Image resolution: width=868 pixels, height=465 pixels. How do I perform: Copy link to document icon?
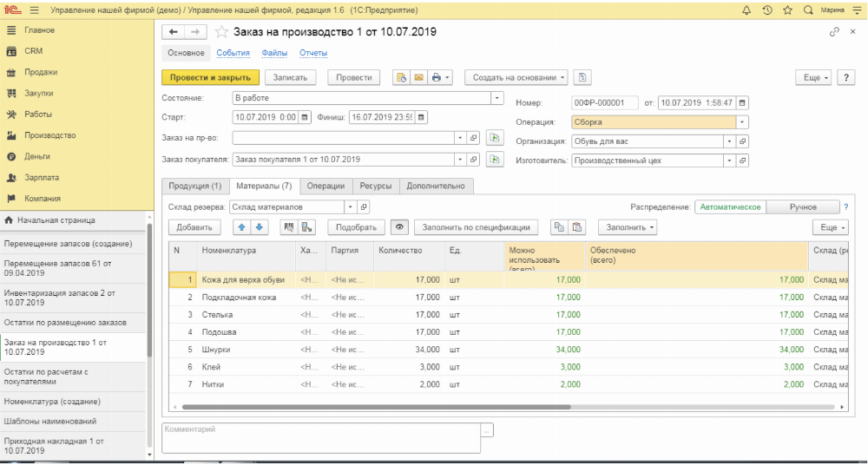[833, 32]
